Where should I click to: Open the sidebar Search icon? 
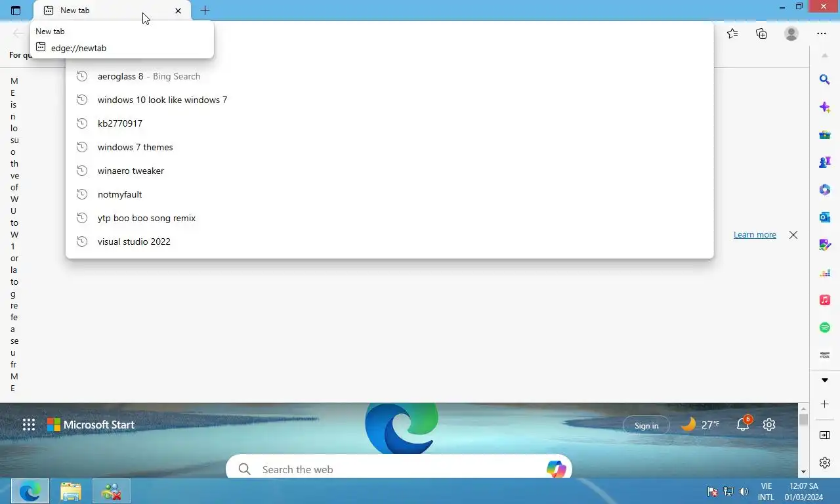coord(825,79)
